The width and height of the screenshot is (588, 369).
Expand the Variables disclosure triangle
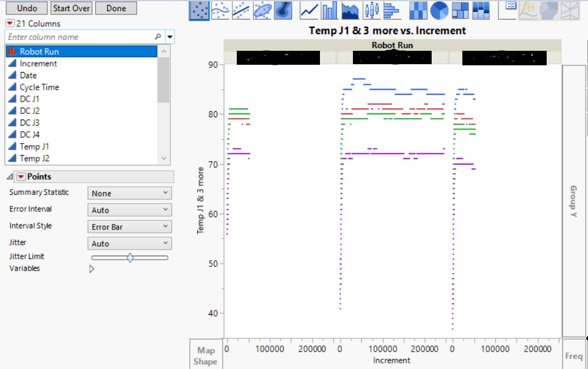[92, 269]
